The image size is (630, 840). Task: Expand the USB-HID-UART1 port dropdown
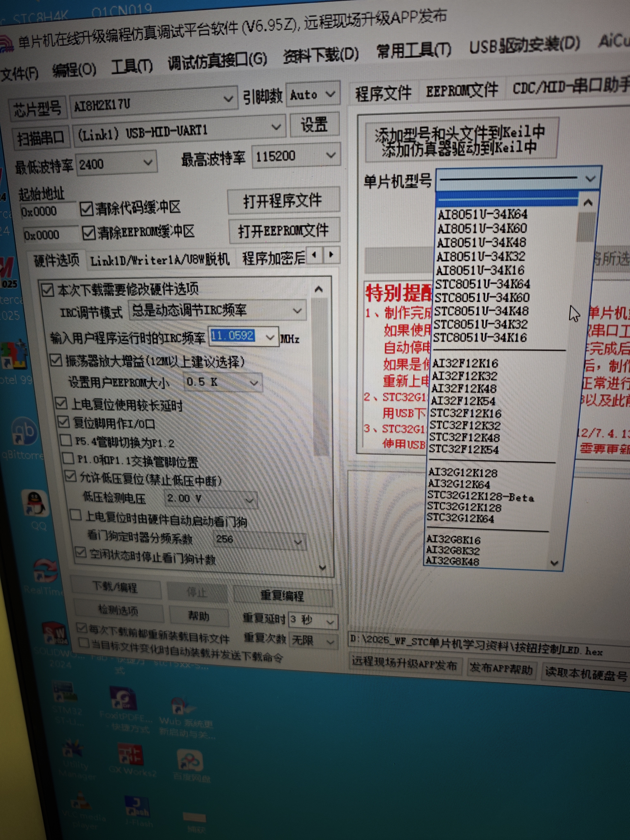[x=276, y=127]
